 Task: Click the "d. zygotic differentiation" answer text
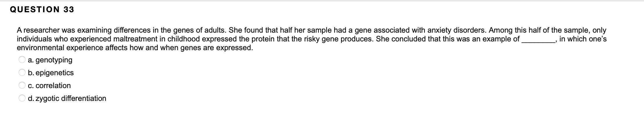tap(67, 98)
